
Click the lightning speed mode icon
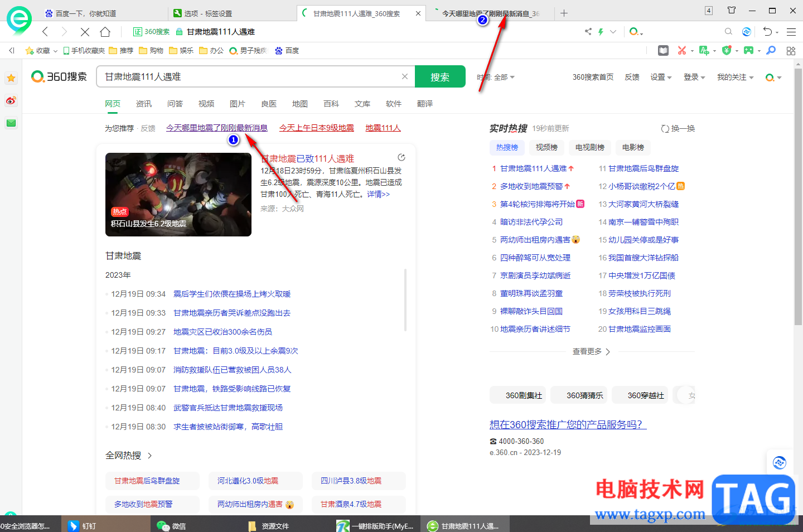(600, 32)
